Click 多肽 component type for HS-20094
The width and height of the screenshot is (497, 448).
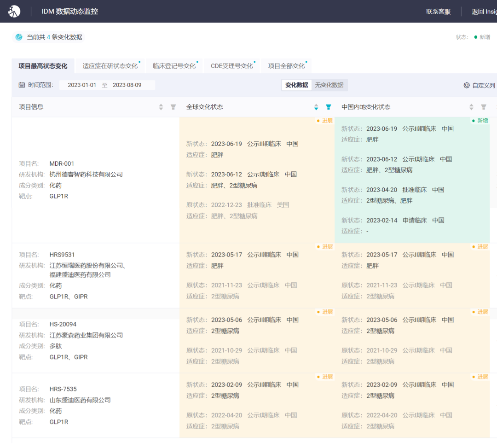click(x=56, y=346)
